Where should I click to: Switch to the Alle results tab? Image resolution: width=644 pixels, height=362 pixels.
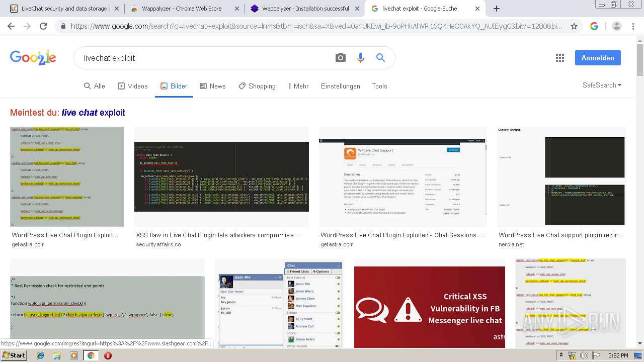95,86
